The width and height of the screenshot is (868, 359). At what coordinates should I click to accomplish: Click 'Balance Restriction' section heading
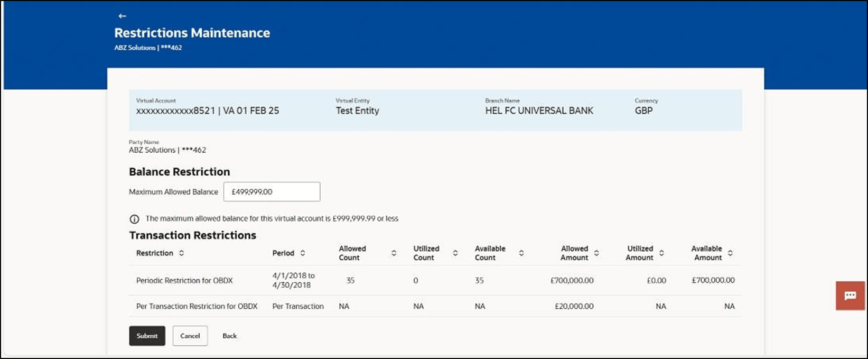[x=180, y=172]
